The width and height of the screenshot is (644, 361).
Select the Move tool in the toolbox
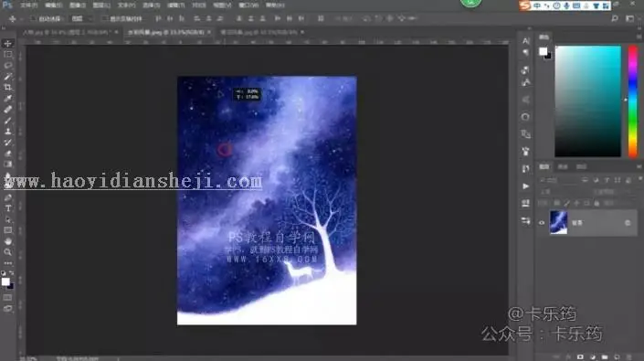pyautogui.click(x=8, y=44)
